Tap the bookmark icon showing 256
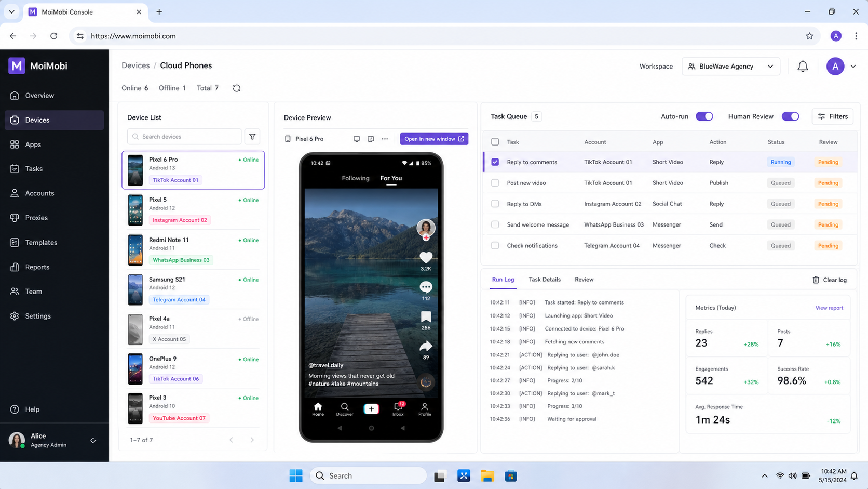The height and width of the screenshot is (489, 868). tap(426, 317)
